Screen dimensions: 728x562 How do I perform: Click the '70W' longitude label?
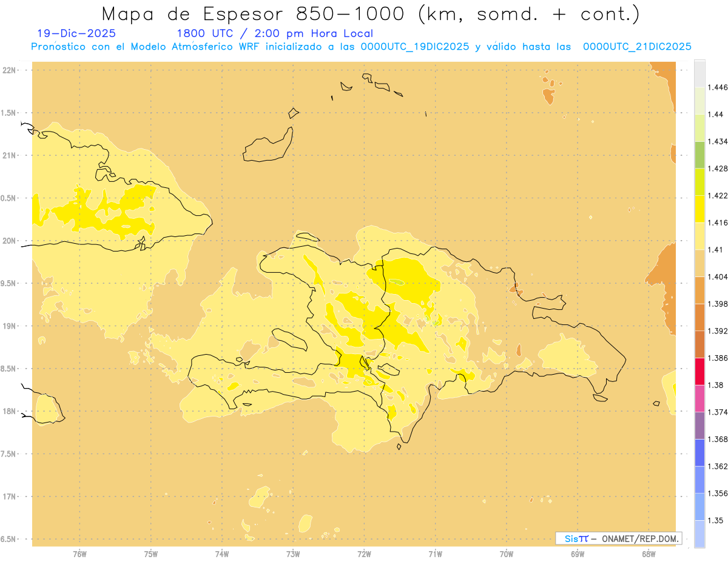507,554
